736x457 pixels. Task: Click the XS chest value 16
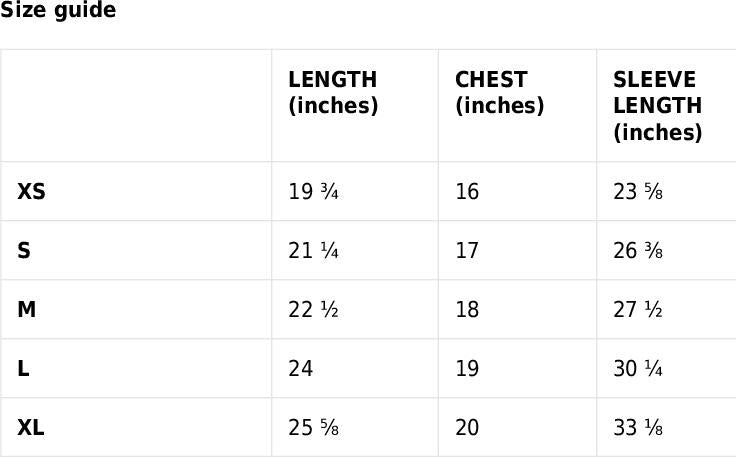(467, 191)
